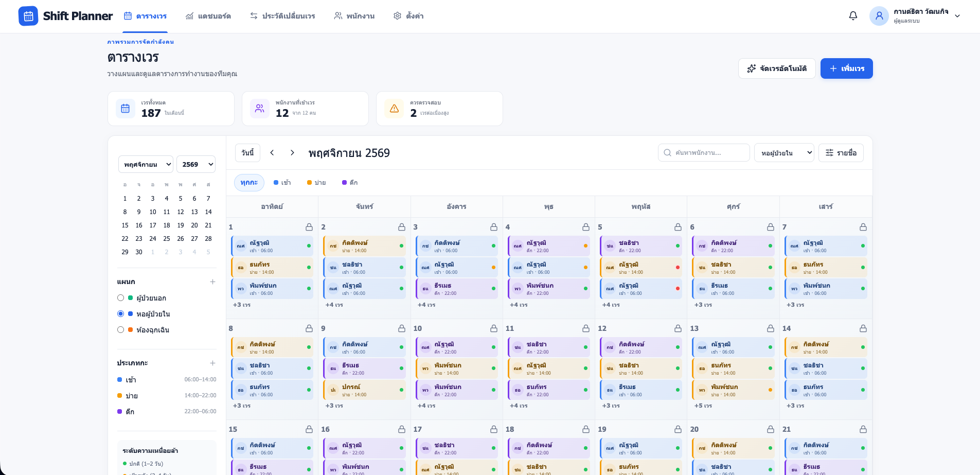Click the calendar icon in เวรทั้งหมด card

click(125, 109)
